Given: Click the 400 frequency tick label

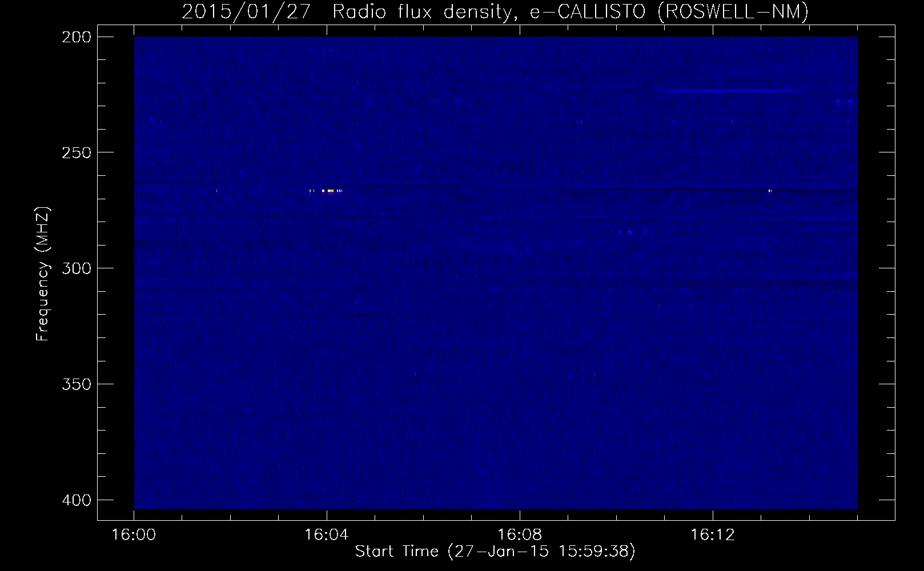Looking at the screenshot, I should pyautogui.click(x=75, y=500).
